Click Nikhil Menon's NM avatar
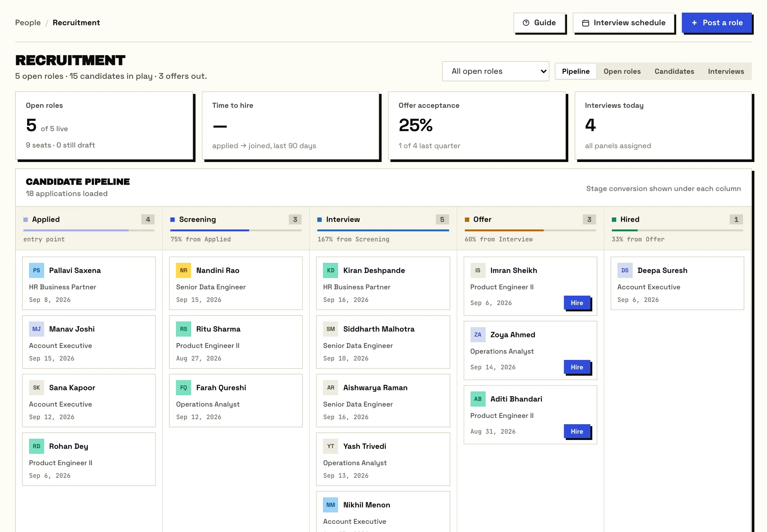767x532 pixels. tap(331, 505)
